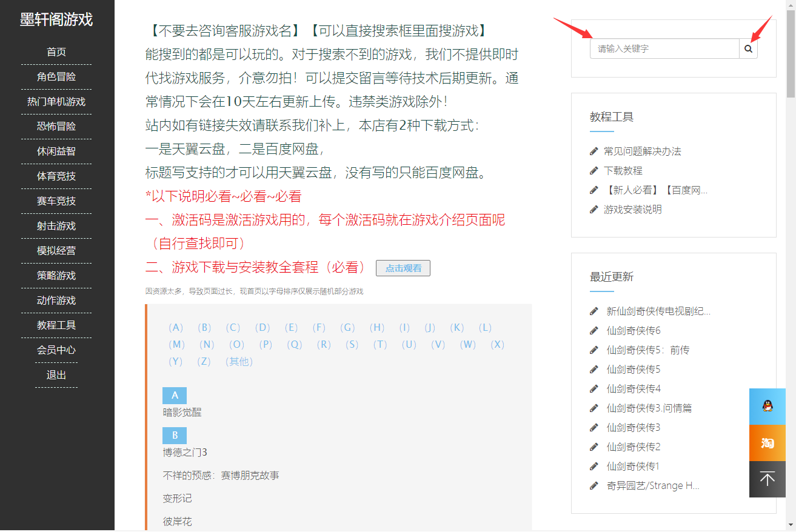Open the QQ contact floating icon
This screenshot has width=796, height=532.
click(x=767, y=407)
